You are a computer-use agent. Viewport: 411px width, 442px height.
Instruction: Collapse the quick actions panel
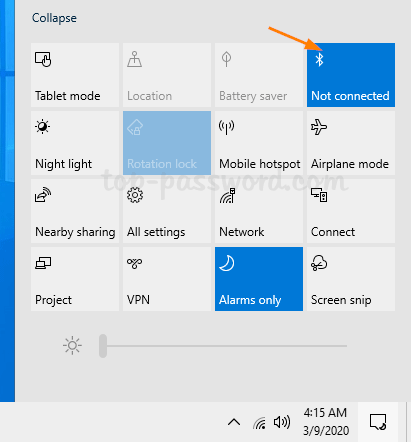pos(54,18)
